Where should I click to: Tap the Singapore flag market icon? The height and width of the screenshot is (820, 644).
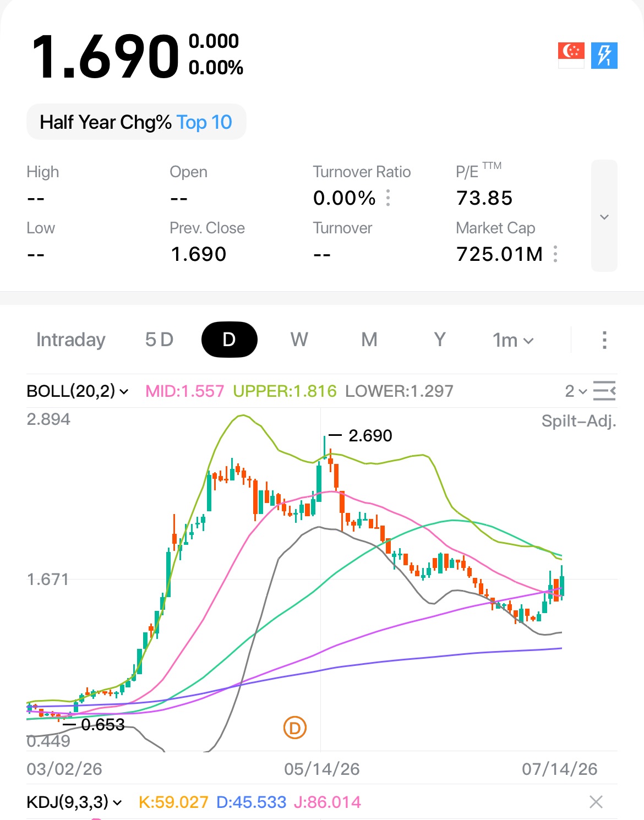click(571, 56)
